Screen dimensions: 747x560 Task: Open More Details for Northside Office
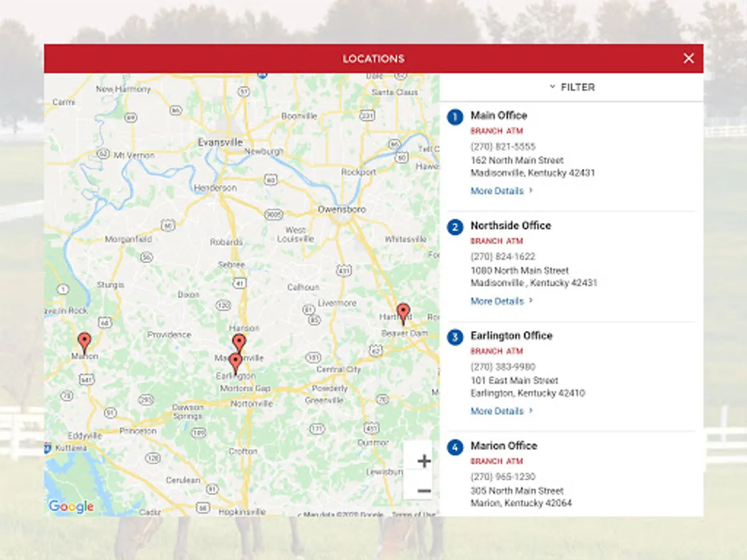coord(502,301)
